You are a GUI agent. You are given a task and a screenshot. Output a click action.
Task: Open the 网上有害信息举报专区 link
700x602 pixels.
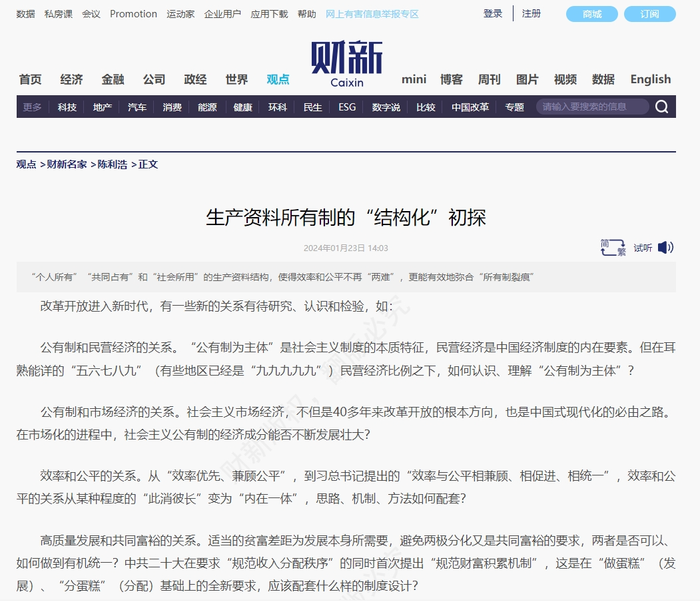coord(371,13)
